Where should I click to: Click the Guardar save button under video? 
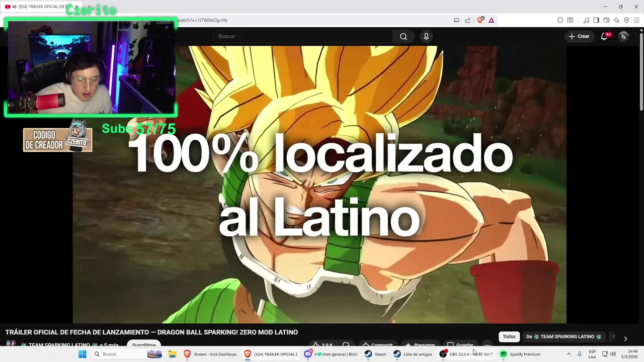460,345
